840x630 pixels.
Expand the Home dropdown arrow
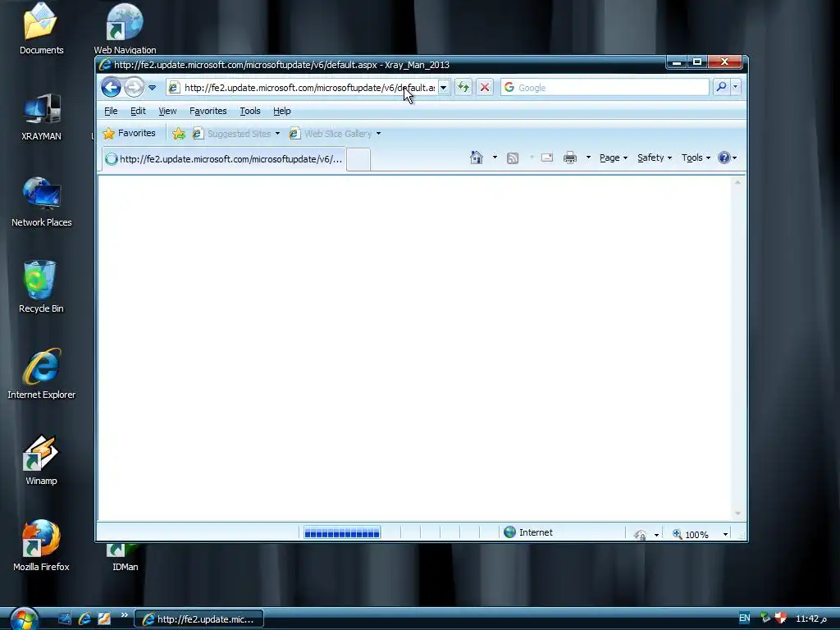(x=495, y=157)
